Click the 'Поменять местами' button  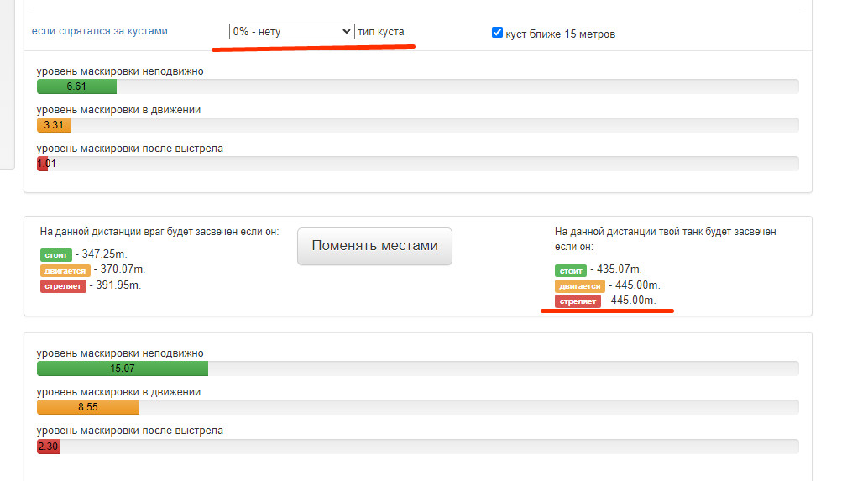(x=374, y=246)
